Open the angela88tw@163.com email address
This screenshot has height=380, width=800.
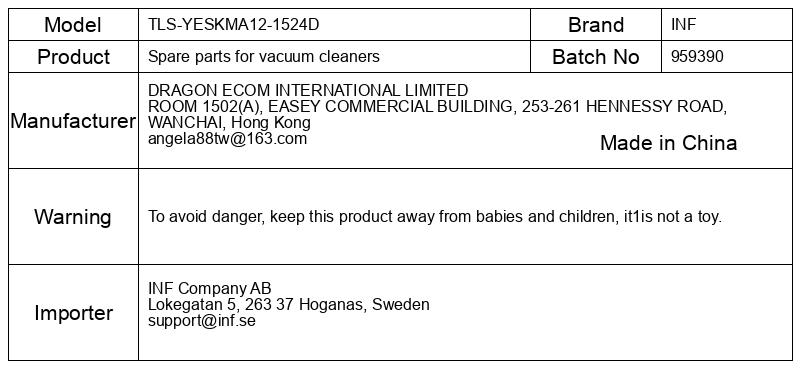pyautogui.click(x=228, y=139)
